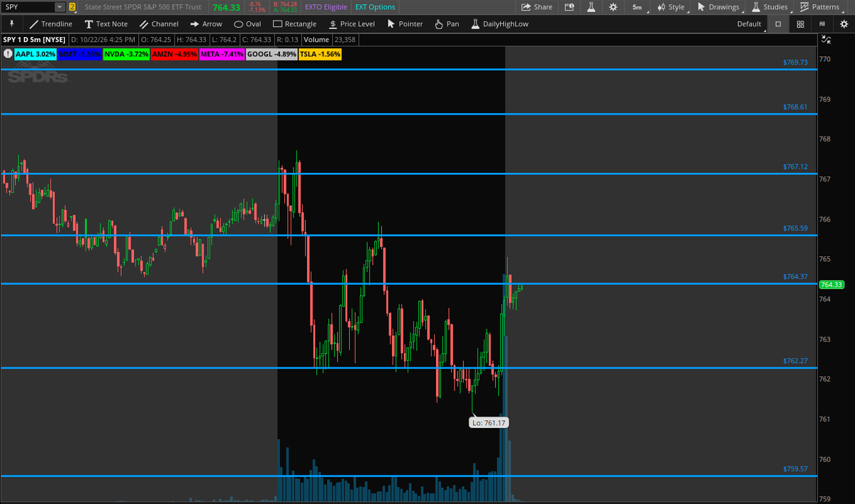Select the Price Level drawing tool
855x504 pixels.
pyautogui.click(x=351, y=23)
